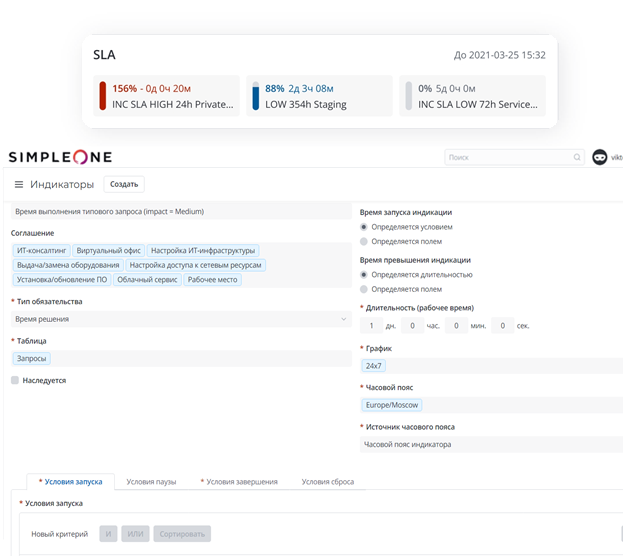Image resolution: width=626 pixels, height=558 pixels.
Task: Switch to the Условия сброса tab
Action: 328,482
